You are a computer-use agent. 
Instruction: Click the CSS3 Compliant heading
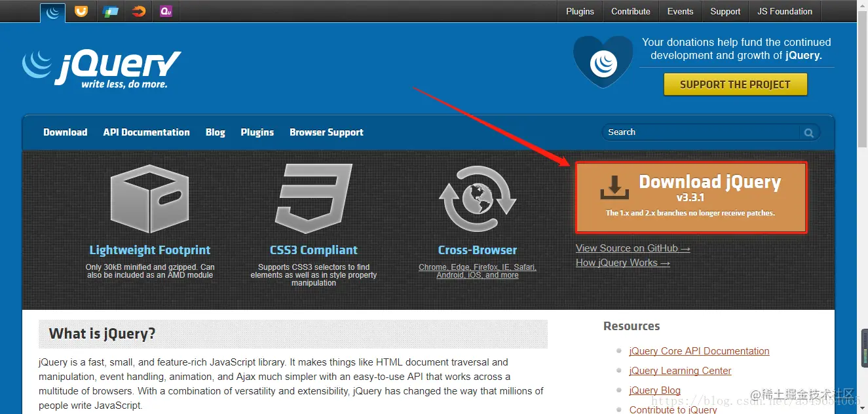[314, 250]
